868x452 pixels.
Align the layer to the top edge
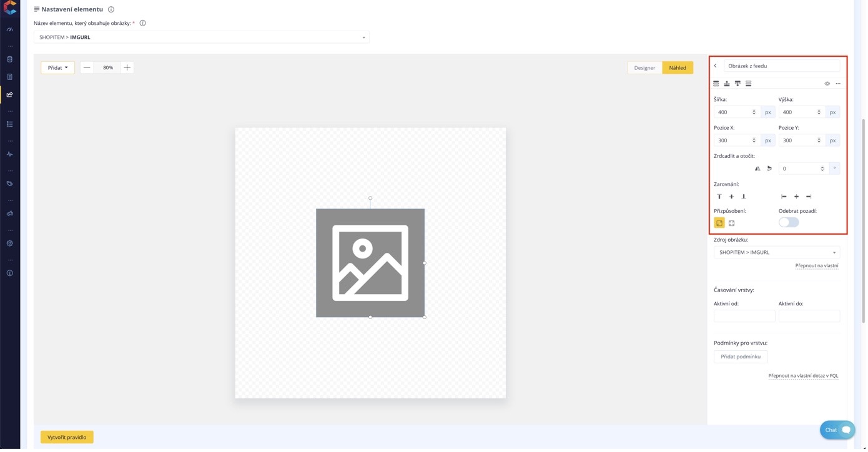pyautogui.click(x=720, y=197)
